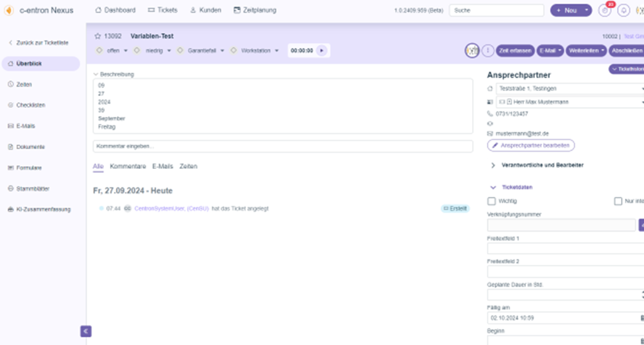Open the Zeiten section in the sidebar

(24, 84)
